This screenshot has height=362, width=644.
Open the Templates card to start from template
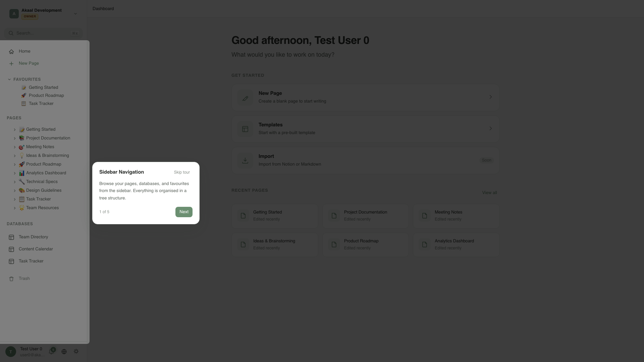click(x=365, y=128)
